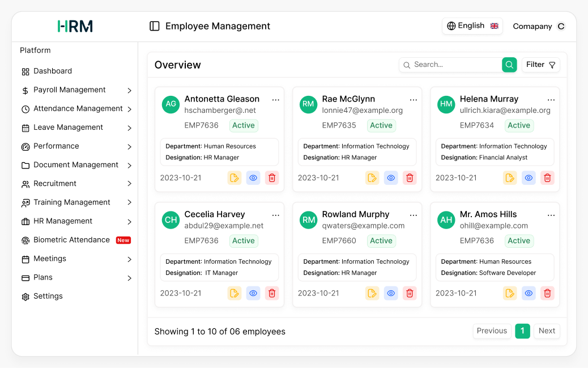This screenshot has height=368, width=588.
Task: Click 'Showing 1 to 10 of 06 employees'
Action: tap(220, 332)
